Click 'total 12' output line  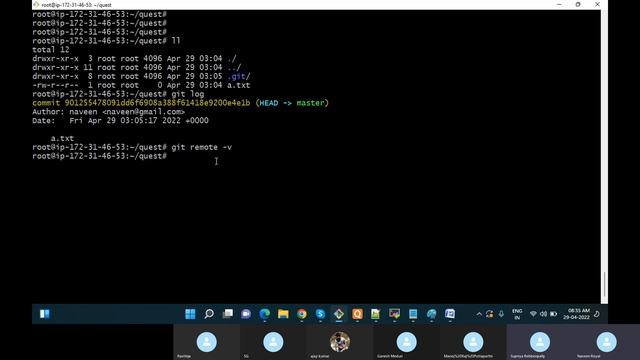point(51,50)
